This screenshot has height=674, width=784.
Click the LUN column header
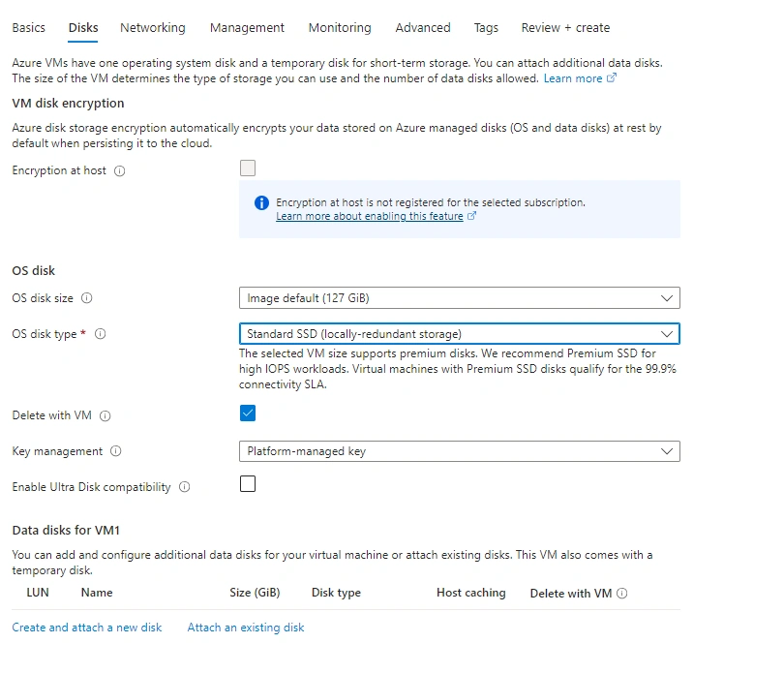click(38, 593)
